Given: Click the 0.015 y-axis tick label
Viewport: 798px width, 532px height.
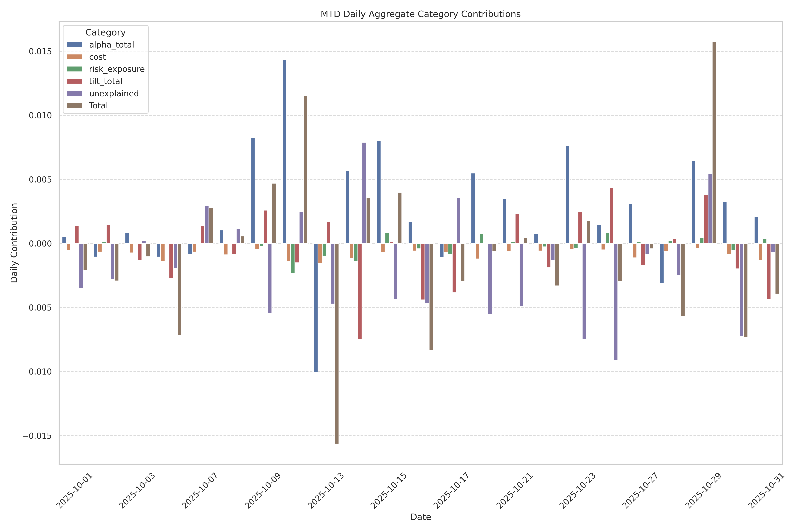Looking at the screenshot, I should pos(40,52).
